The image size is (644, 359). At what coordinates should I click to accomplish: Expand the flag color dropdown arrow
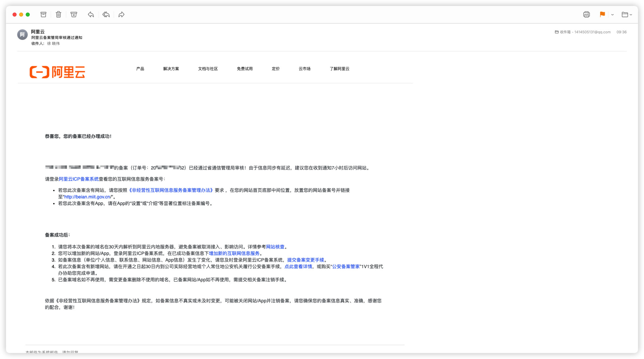tap(612, 15)
